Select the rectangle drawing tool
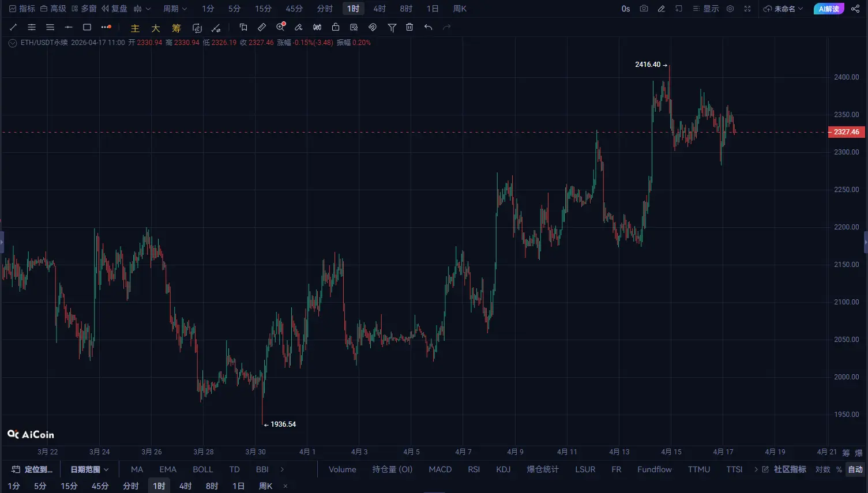This screenshot has width=868, height=493. tap(87, 27)
